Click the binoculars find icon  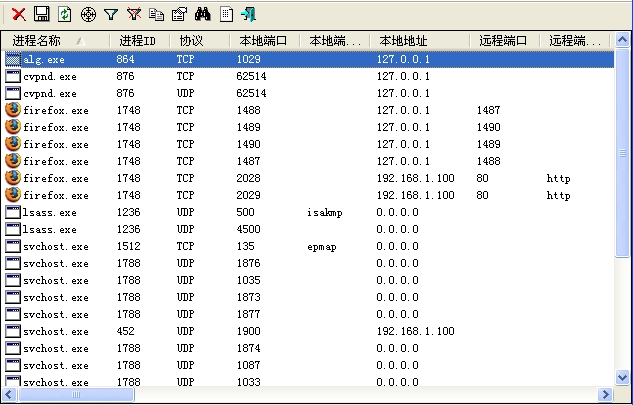click(x=202, y=14)
